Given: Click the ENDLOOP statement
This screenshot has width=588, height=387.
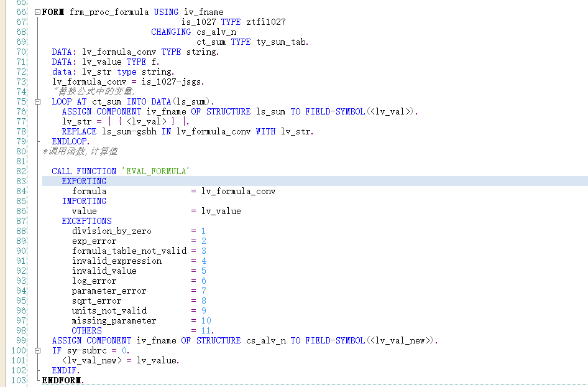Looking at the screenshot, I should click(x=71, y=141).
